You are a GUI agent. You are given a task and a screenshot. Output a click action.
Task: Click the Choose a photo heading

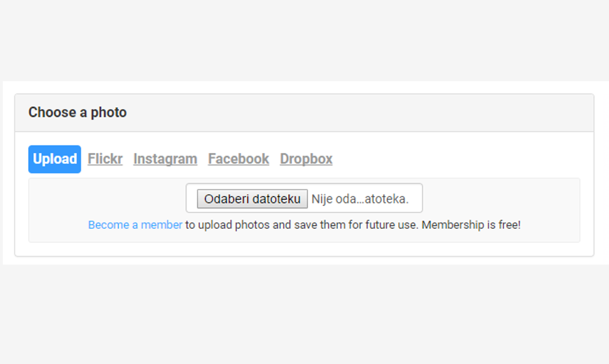point(78,112)
